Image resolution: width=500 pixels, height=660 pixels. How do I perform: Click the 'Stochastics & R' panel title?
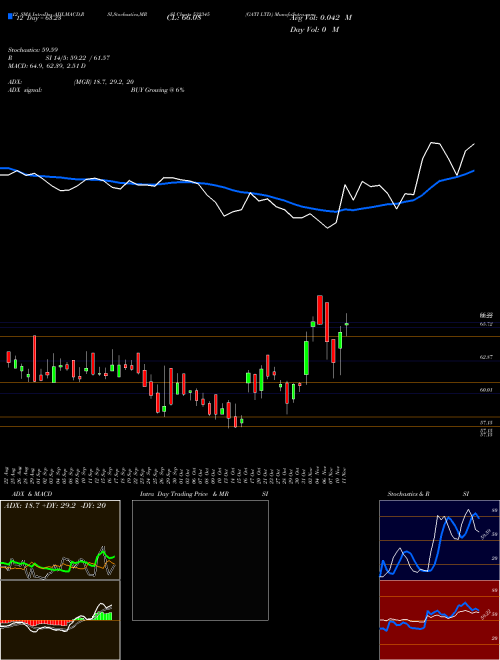(x=409, y=494)
